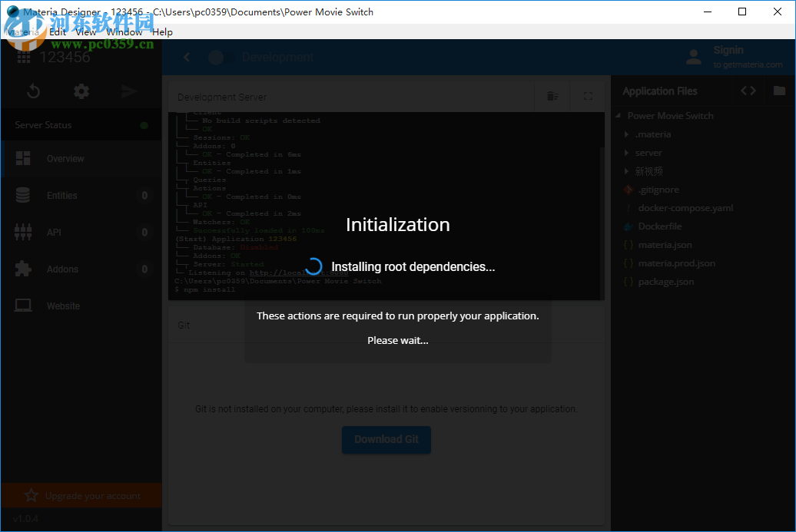Open the apps grid icon beside 123456
The width and height of the screenshot is (796, 532).
24,57
